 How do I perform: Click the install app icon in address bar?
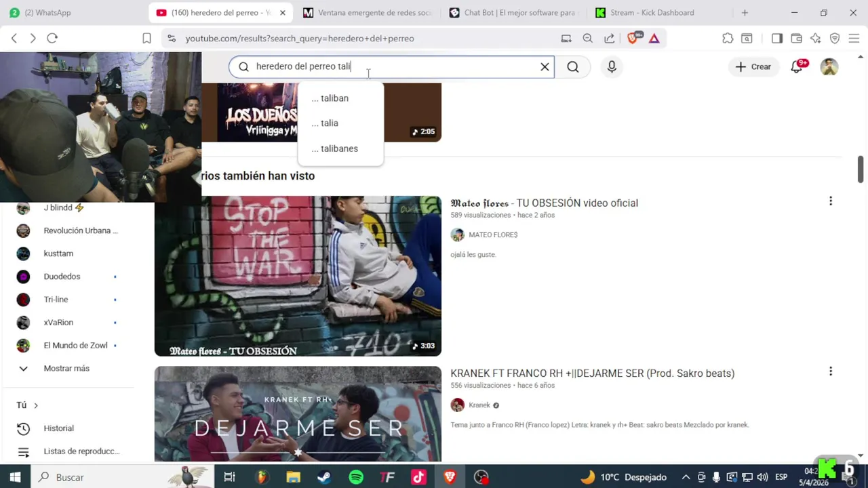click(566, 39)
